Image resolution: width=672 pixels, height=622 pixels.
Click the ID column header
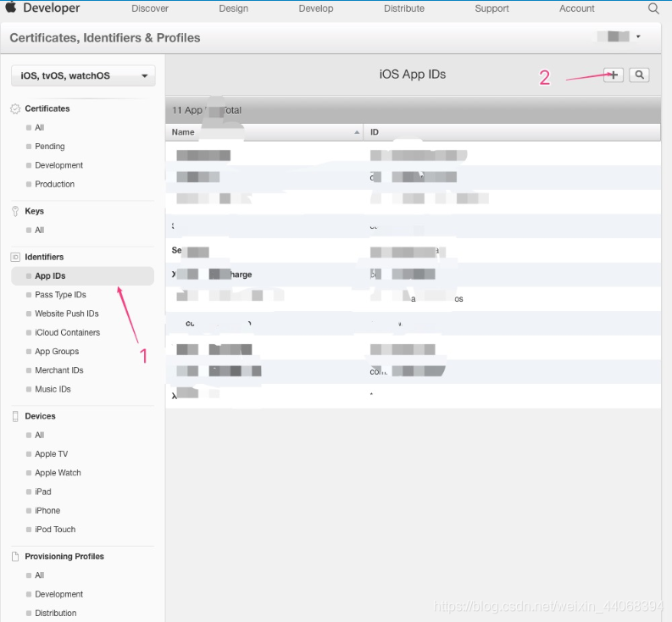[512, 132]
